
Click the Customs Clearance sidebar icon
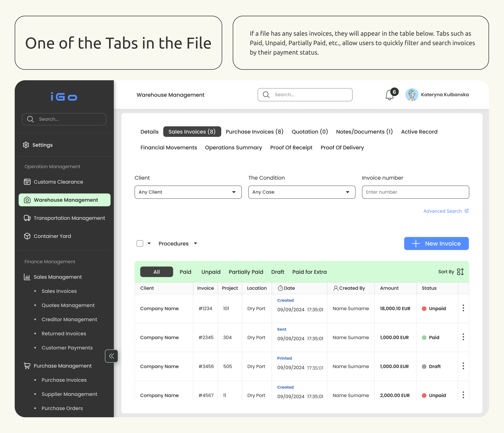click(x=27, y=182)
